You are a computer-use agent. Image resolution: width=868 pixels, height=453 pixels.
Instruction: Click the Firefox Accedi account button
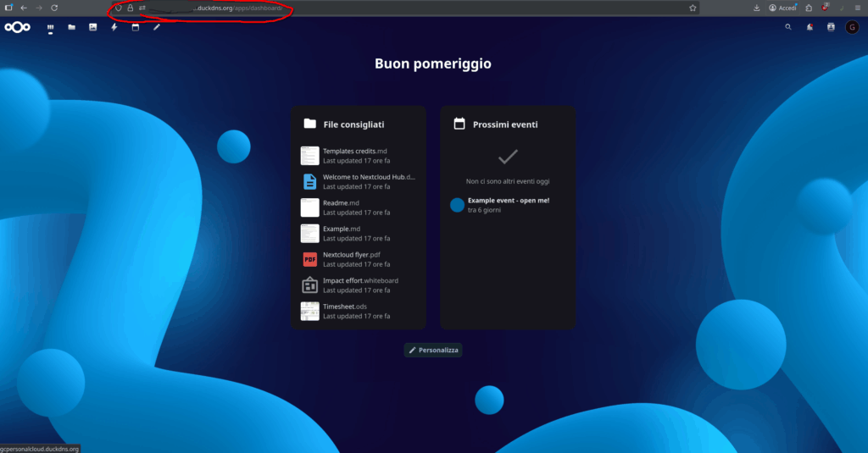[782, 8]
